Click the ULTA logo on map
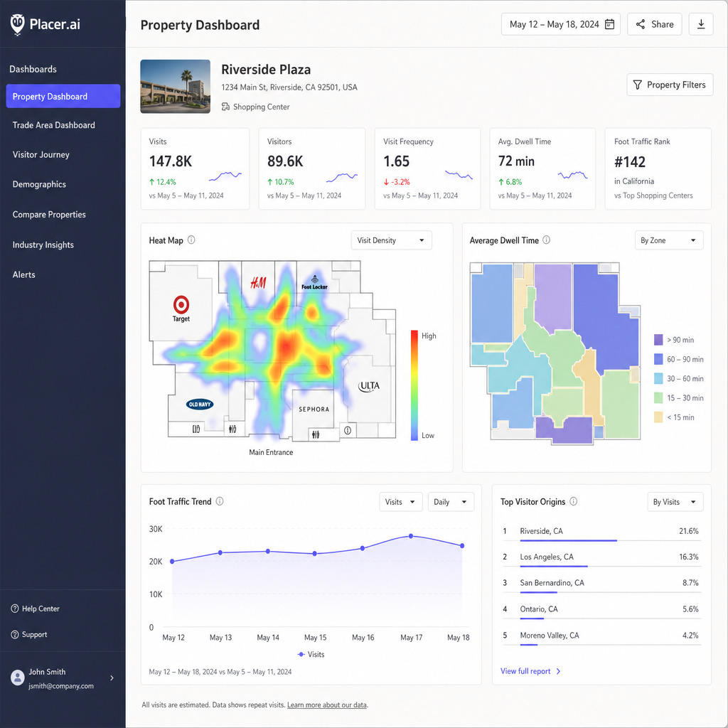The width and height of the screenshot is (728, 728). (x=369, y=386)
